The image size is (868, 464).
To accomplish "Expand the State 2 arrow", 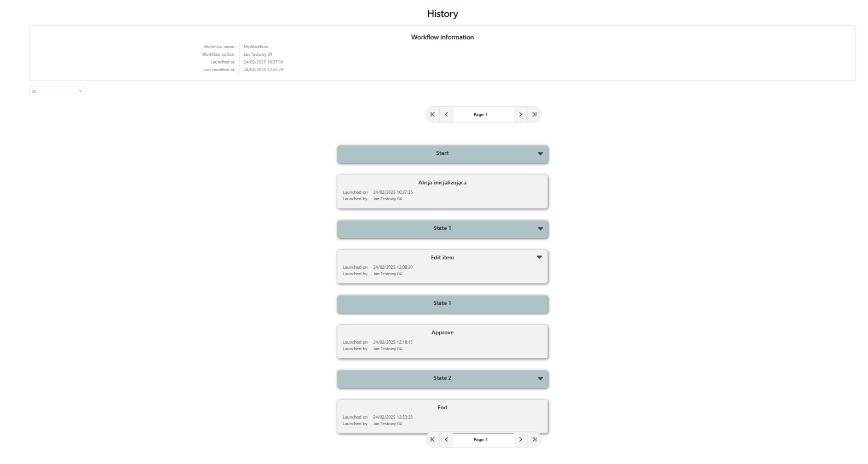I will point(540,379).
